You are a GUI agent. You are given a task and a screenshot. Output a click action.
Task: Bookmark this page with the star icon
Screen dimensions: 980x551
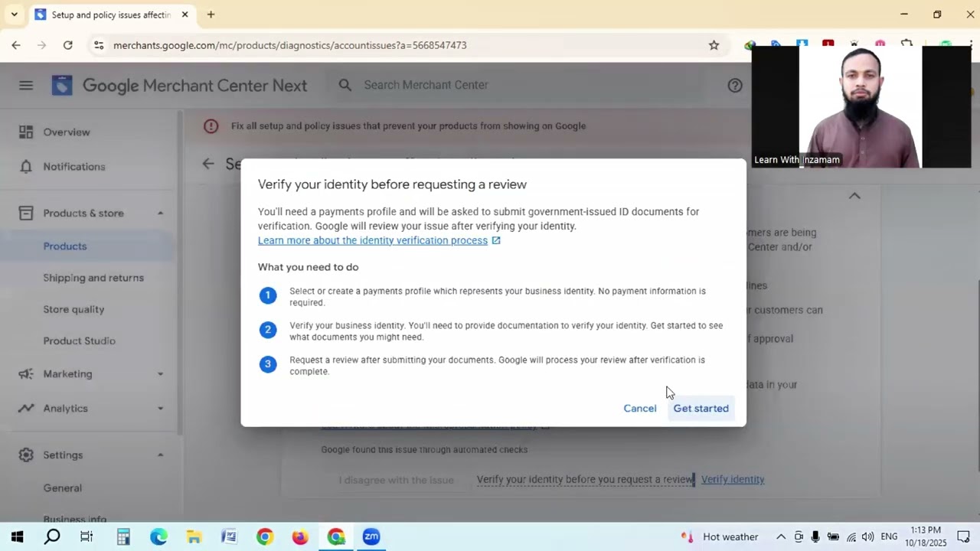pos(714,45)
